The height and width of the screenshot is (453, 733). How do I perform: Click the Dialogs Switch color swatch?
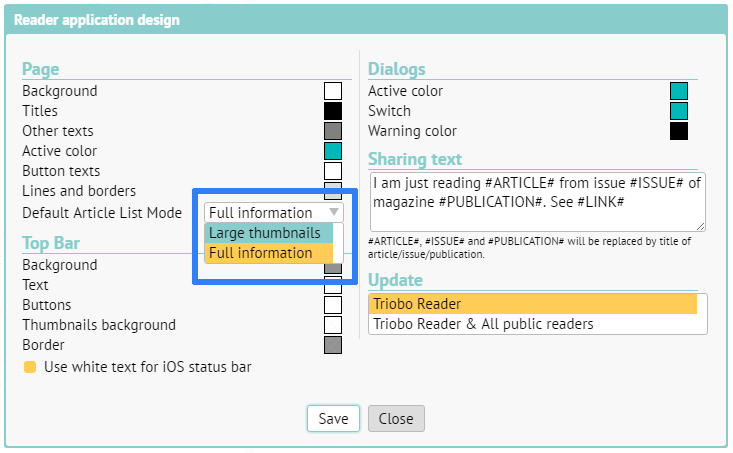[x=679, y=111]
